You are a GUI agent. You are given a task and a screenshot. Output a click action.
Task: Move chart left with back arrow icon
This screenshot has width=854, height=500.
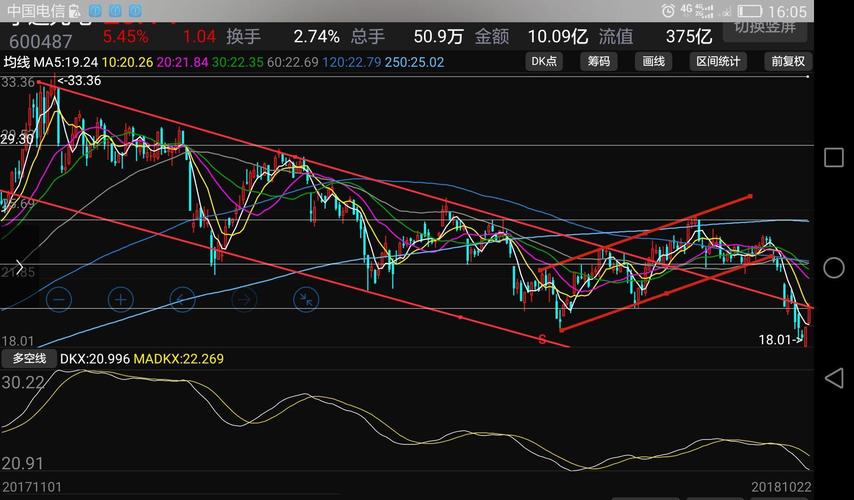tap(182, 300)
